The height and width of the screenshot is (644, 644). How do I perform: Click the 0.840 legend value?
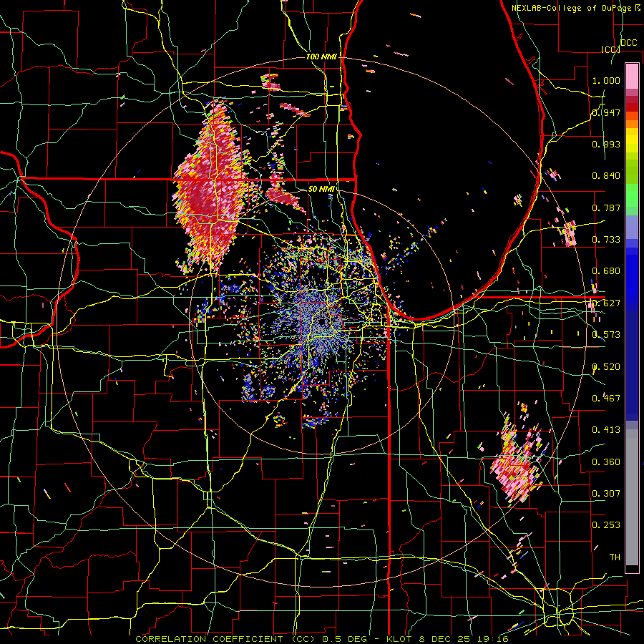point(606,176)
